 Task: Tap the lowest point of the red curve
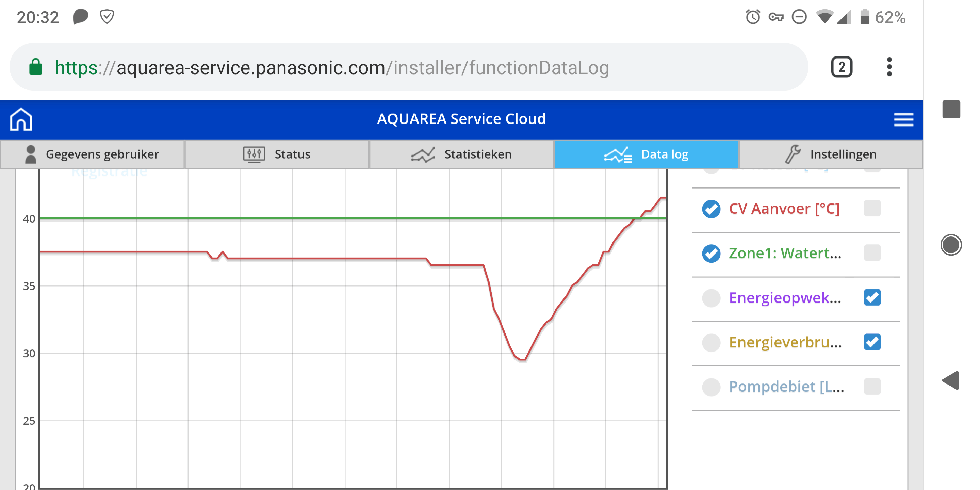(522, 359)
